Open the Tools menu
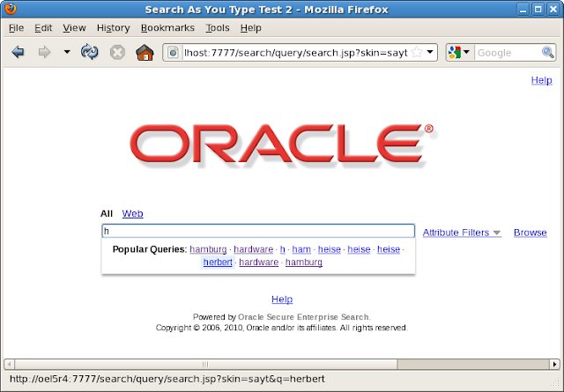The image size is (564, 392). (x=218, y=27)
